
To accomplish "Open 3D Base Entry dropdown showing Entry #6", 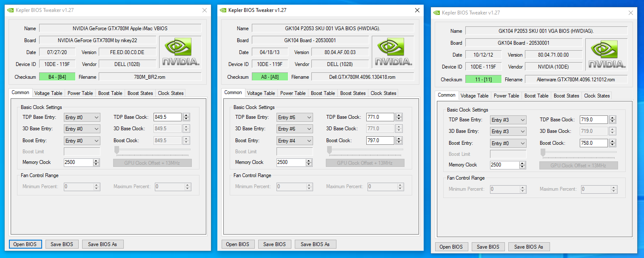I will (295, 129).
